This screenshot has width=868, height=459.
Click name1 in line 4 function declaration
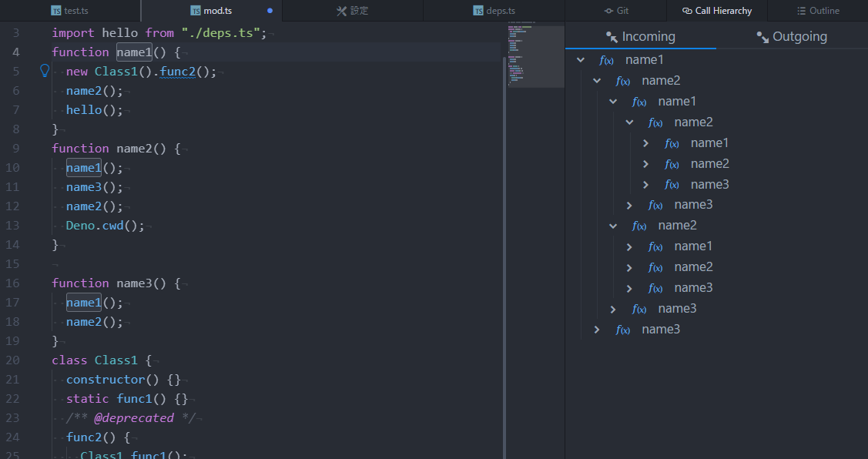[x=134, y=52]
